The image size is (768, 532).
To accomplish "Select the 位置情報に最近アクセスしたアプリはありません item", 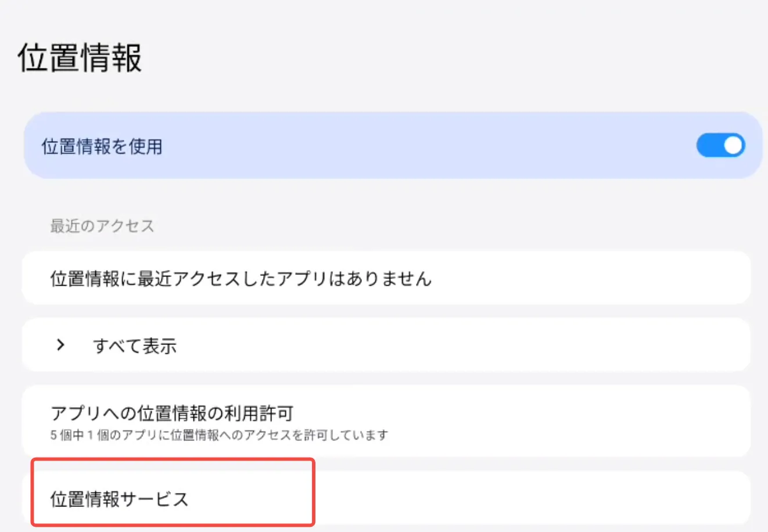I will [241, 279].
